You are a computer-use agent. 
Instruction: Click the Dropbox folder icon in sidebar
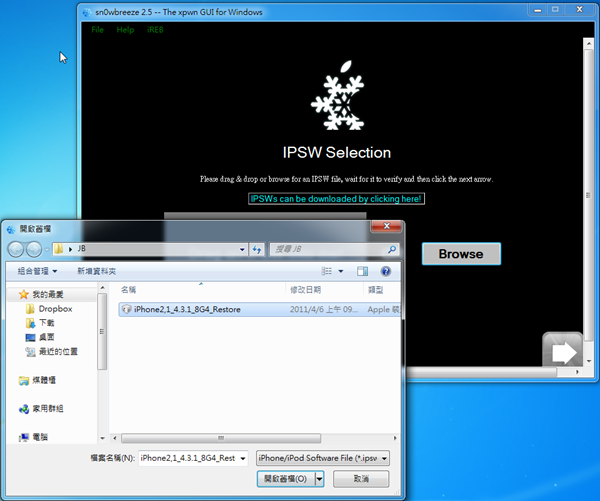(x=30, y=308)
